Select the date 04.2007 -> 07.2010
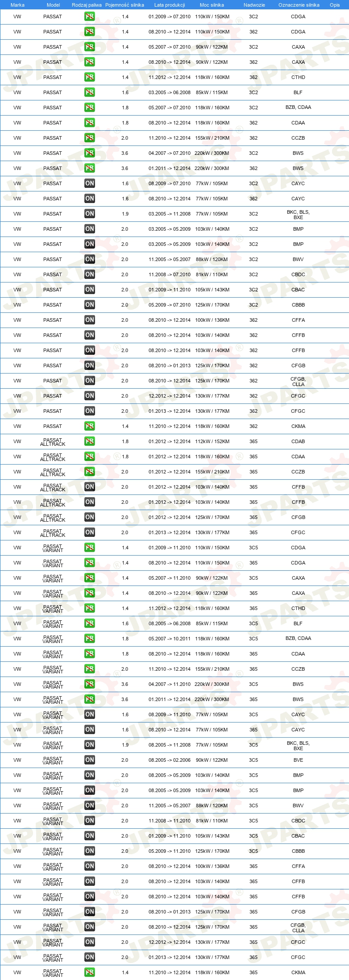The image size is (349, 980). coord(170,153)
